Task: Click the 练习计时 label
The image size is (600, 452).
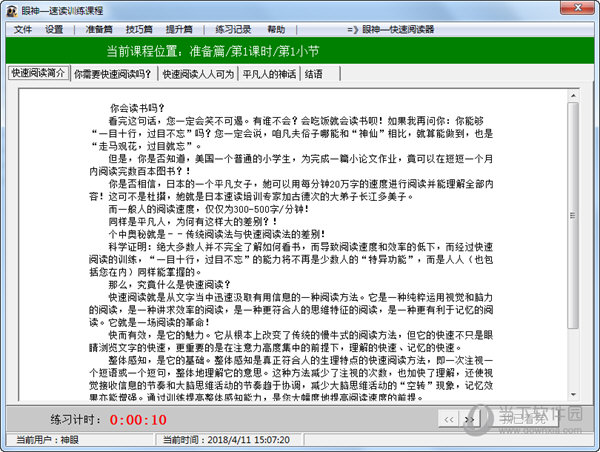Action: point(75,420)
